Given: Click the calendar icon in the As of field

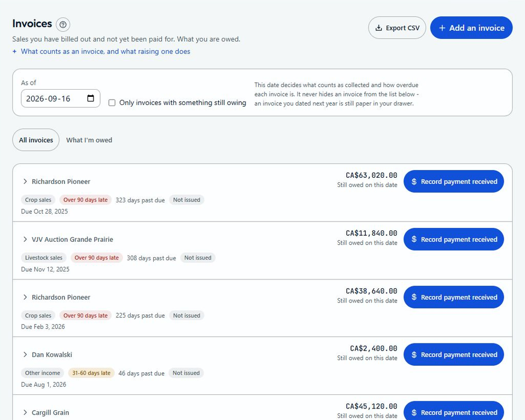Looking at the screenshot, I should [x=90, y=98].
